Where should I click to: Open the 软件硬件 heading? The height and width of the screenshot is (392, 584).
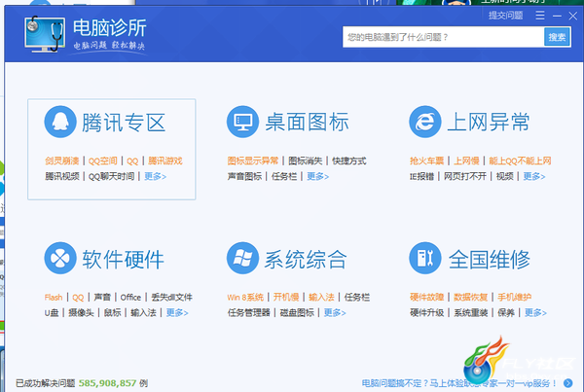coord(124,259)
